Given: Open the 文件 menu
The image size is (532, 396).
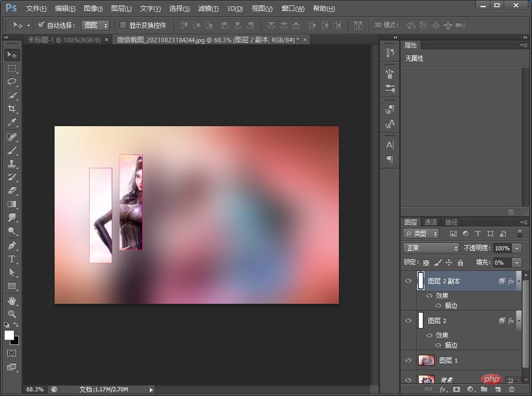Looking at the screenshot, I should (36, 8).
